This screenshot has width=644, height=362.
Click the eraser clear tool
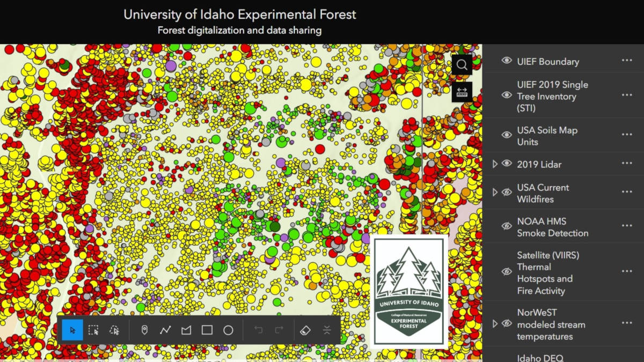(305, 330)
